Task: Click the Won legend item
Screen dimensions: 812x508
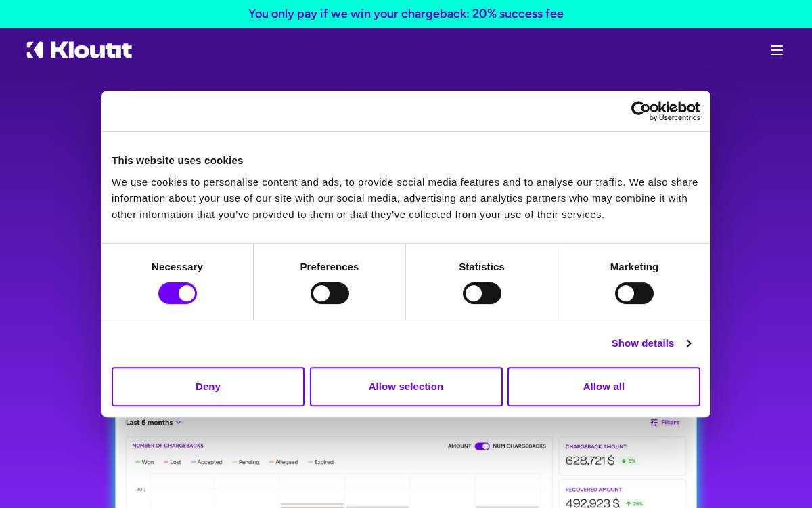Action: pos(144,462)
